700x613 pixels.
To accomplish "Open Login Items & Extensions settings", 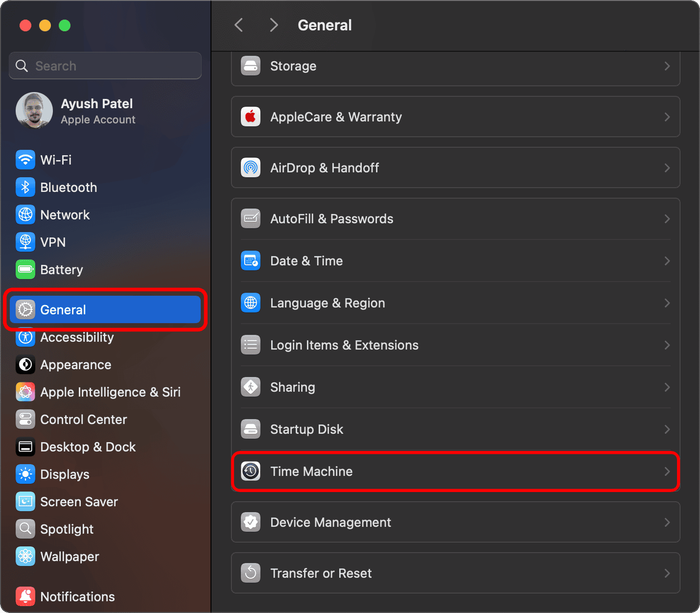I will [x=344, y=345].
